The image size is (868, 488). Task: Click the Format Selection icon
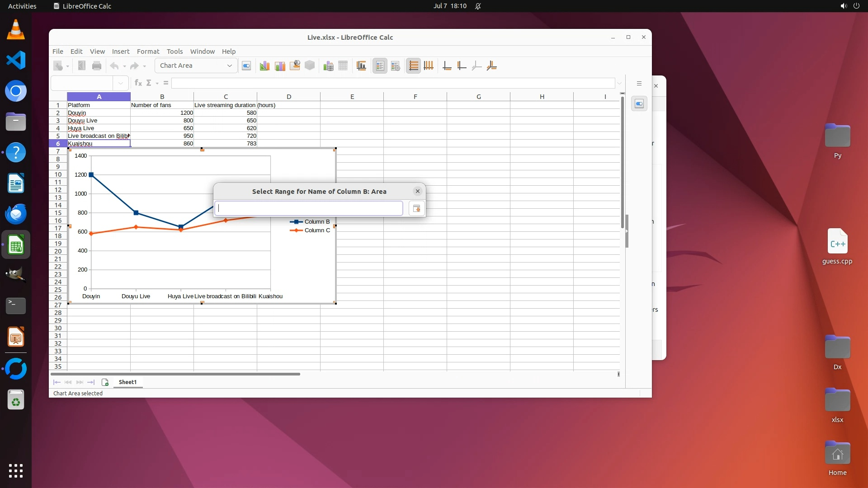point(246,66)
